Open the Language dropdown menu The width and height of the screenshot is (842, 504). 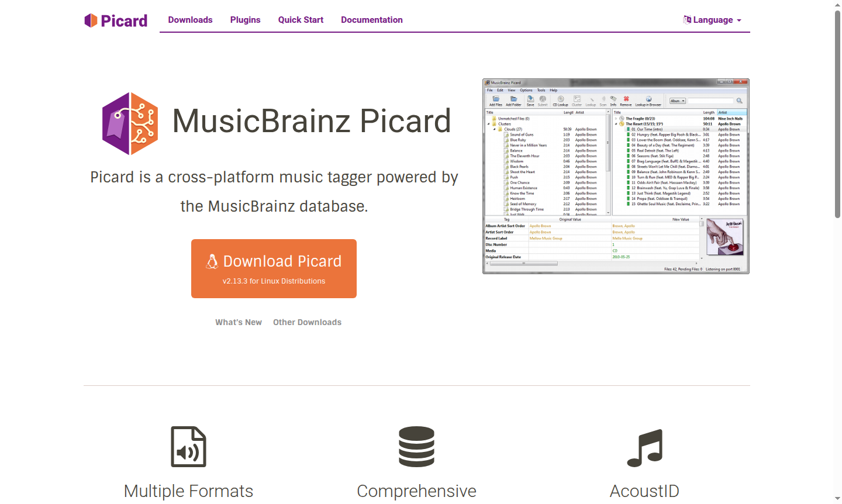click(x=712, y=19)
